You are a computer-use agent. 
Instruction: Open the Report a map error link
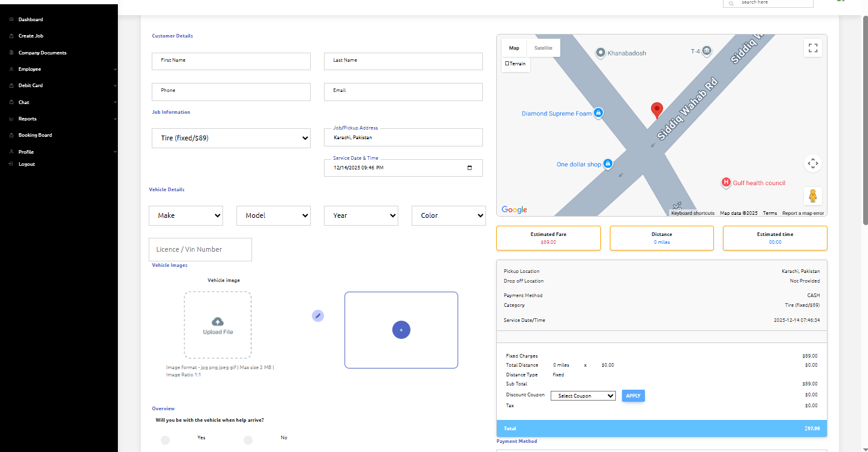(x=804, y=213)
